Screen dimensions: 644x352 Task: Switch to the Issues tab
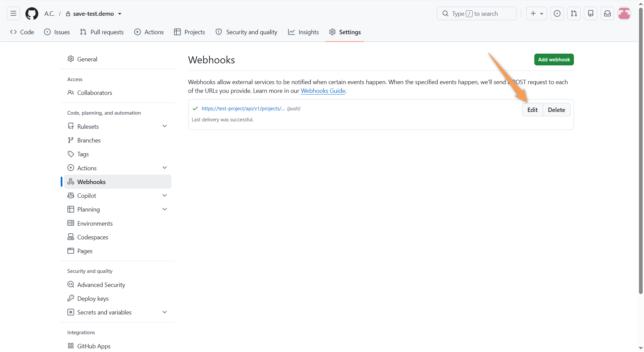tap(57, 32)
